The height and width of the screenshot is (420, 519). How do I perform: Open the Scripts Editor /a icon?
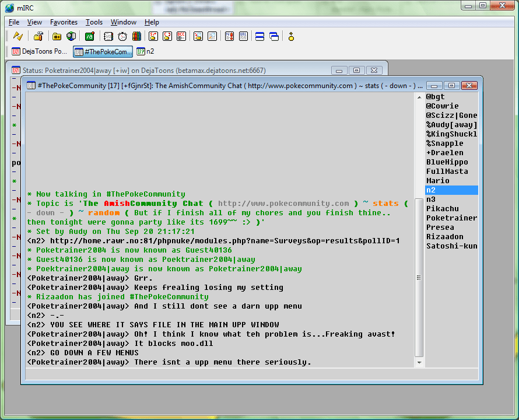point(90,36)
